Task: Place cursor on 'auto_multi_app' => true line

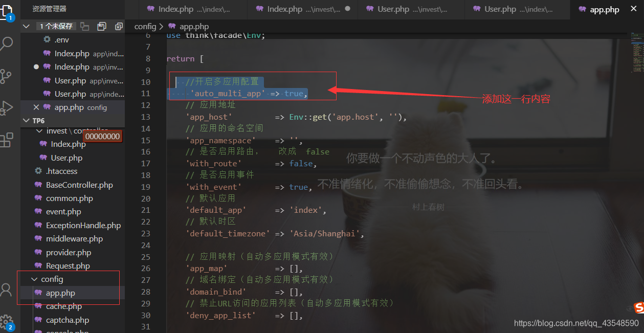Action: (248, 94)
